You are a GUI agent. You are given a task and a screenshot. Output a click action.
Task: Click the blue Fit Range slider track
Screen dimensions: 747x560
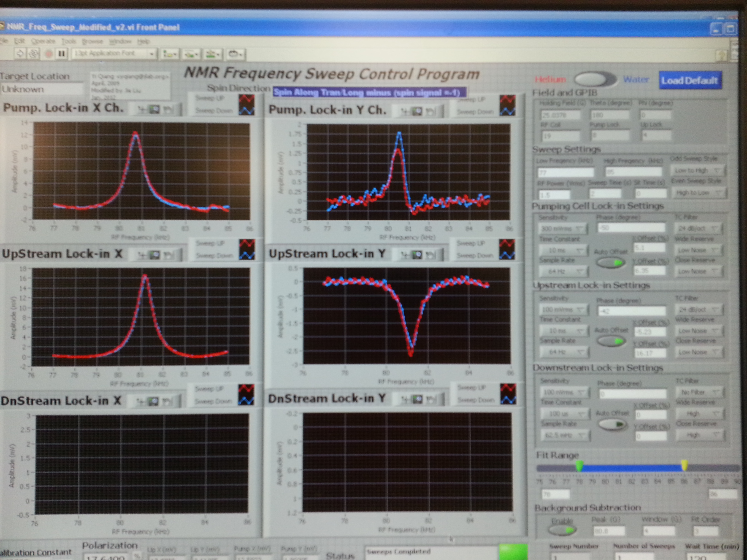[631, 468]
